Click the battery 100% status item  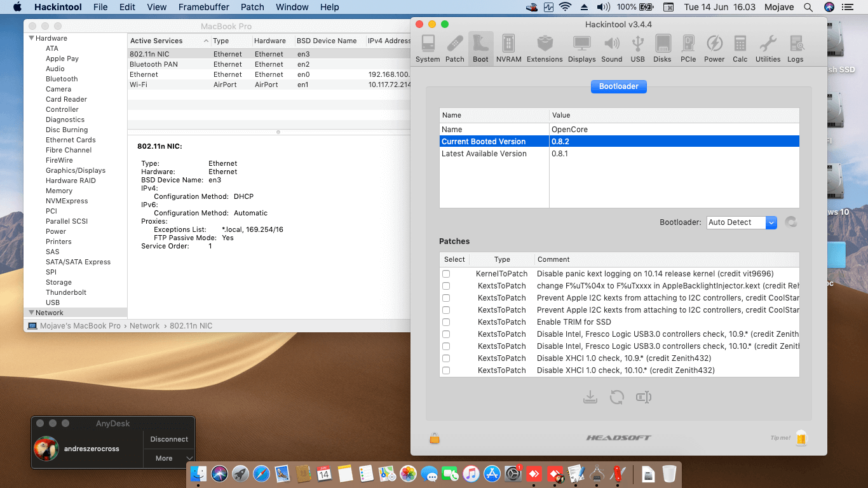pos(634,7)
